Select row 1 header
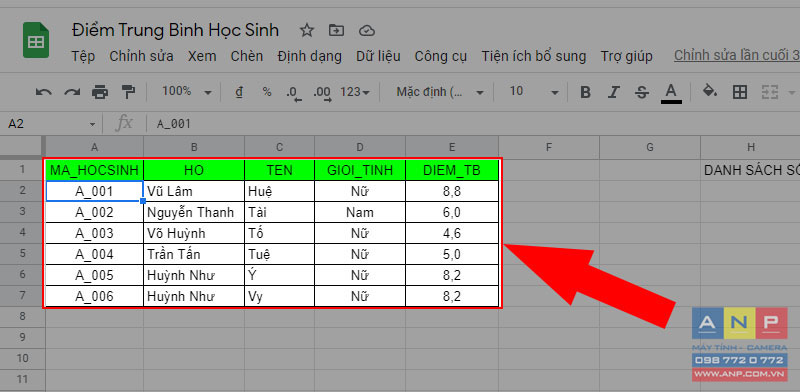The height and width of the screenshot is (392, 800). pyautogui.click(x=22, y=169)
